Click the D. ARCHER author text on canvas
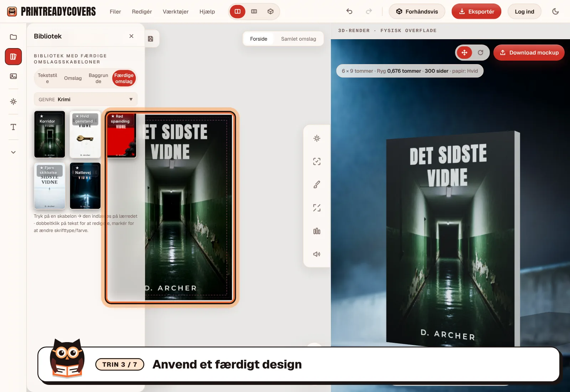Viewport: 570px width, 392px height. point(171,288)
